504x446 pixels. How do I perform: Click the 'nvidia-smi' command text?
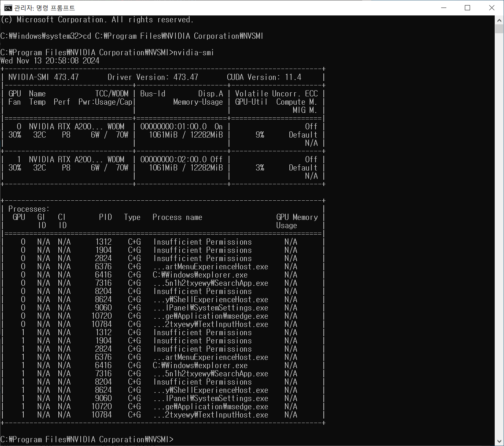tap(194, 52)
